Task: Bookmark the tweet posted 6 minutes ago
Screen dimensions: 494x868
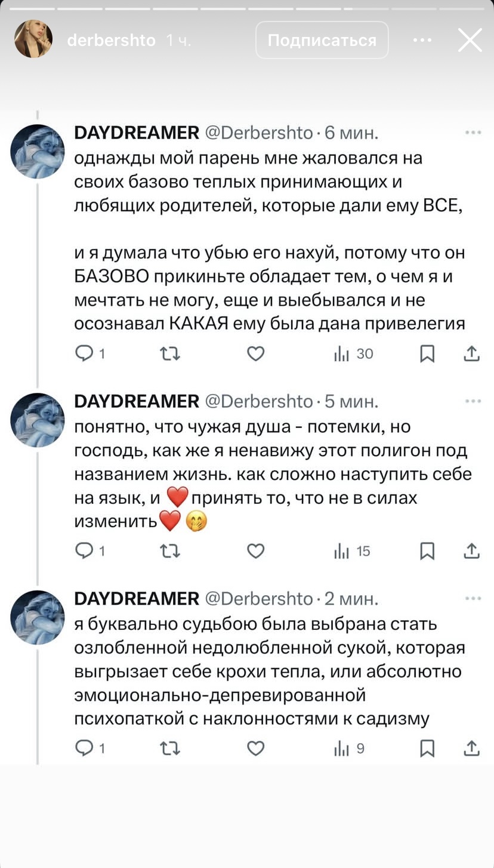Action: (427, 354)
